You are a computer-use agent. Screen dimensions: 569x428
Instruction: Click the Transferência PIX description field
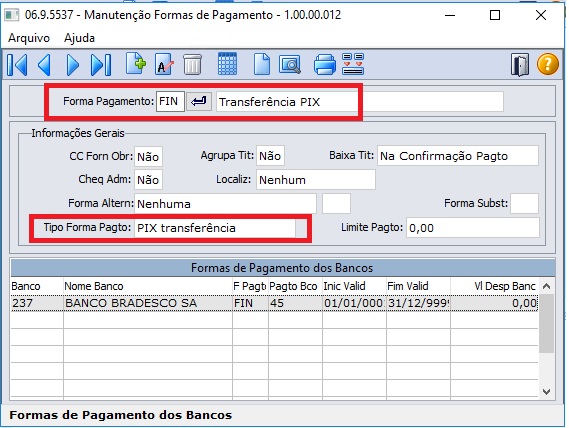tap(360, 102)
